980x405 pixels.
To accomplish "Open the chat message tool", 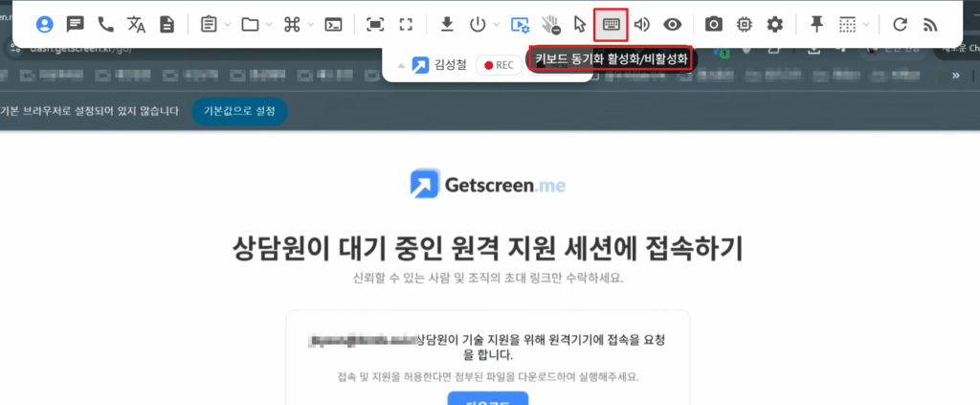I will pos(75,24).
